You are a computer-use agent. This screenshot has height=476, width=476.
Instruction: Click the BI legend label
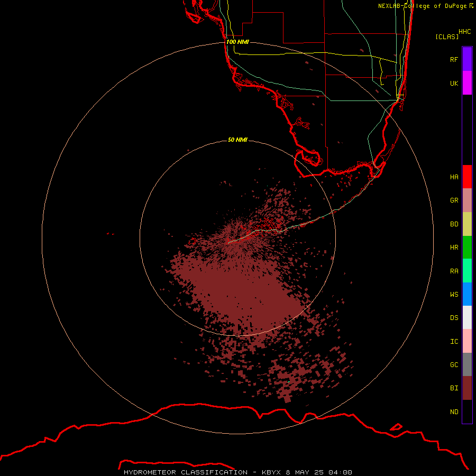coord(454,388)
